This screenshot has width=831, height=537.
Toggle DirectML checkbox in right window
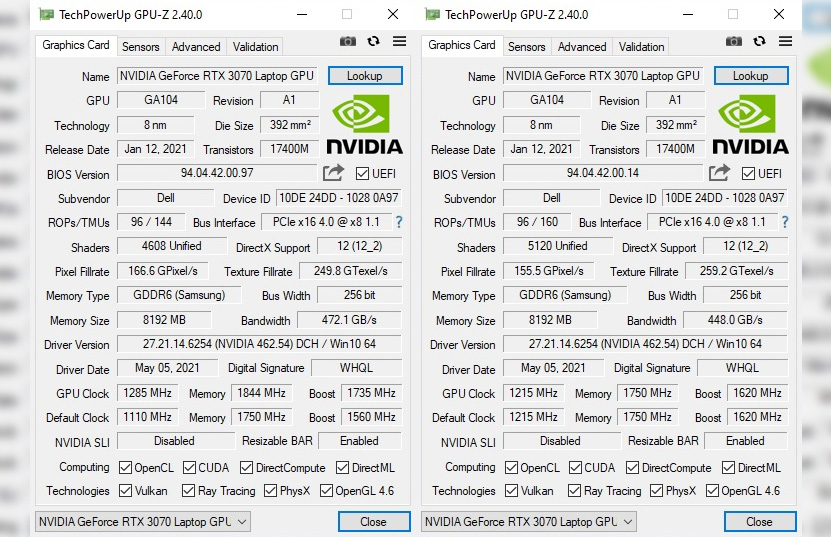(x=729, y=468)
